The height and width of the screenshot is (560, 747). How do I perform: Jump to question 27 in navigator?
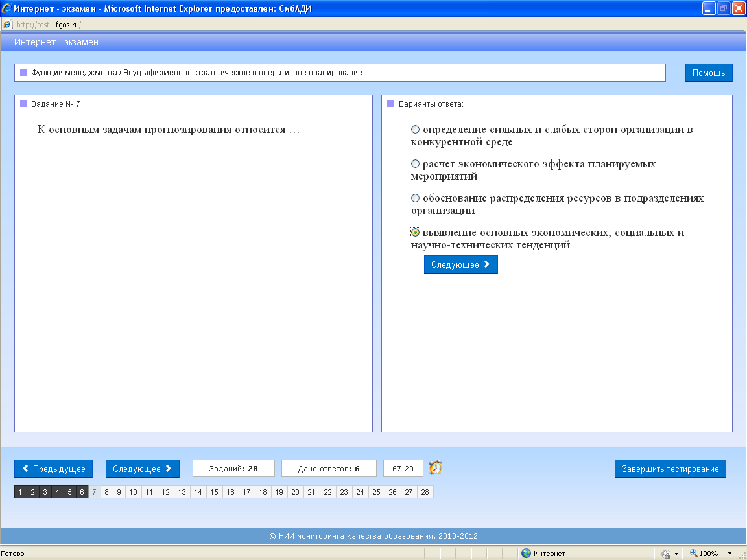click(x=409, y=492)
